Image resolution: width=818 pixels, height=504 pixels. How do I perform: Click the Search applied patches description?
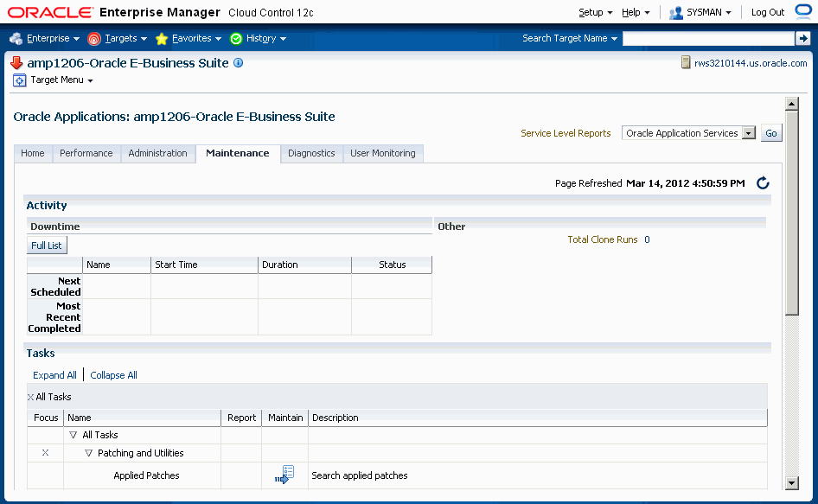360,475
